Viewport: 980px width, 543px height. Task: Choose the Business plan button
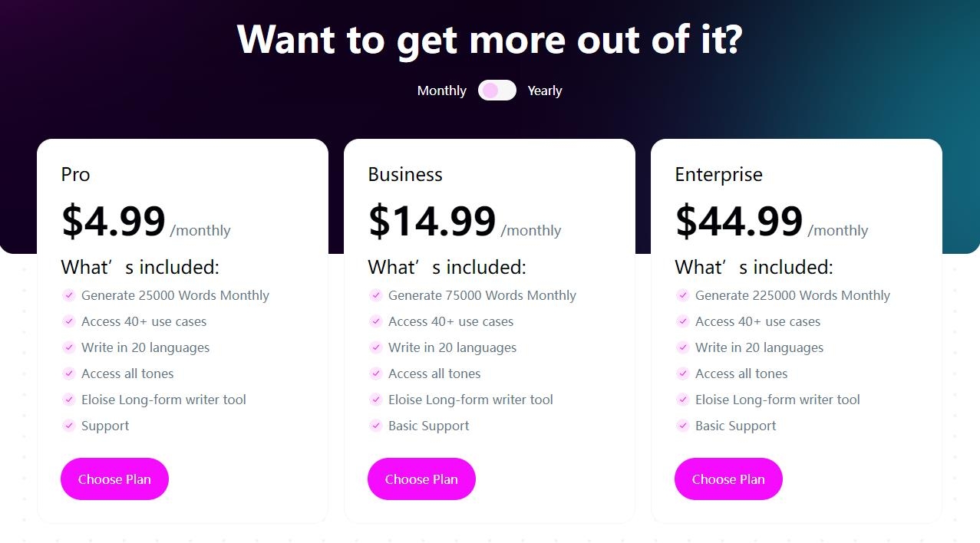pos(421,479)
